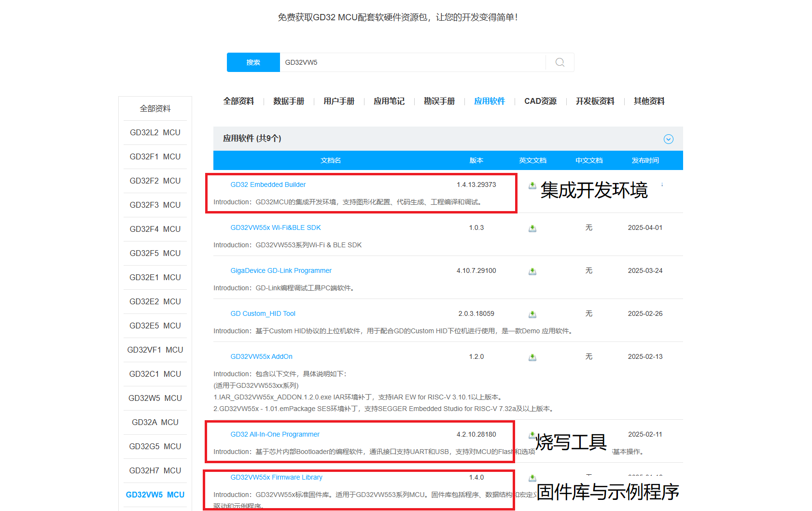Download GD32VW55x Firmware Library file
The width and height of the screenshot is (812, 511).
pyautogui.click(x=532, y=478)
